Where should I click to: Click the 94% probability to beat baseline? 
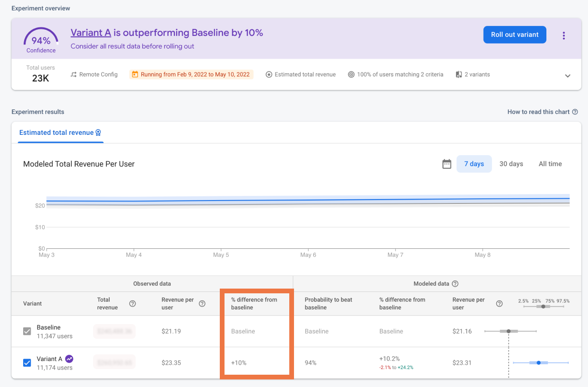[311, 363]
